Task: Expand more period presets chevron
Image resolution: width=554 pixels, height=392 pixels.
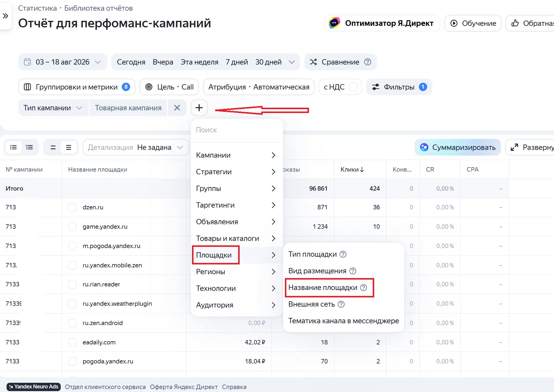Action: tap(292, 62)
